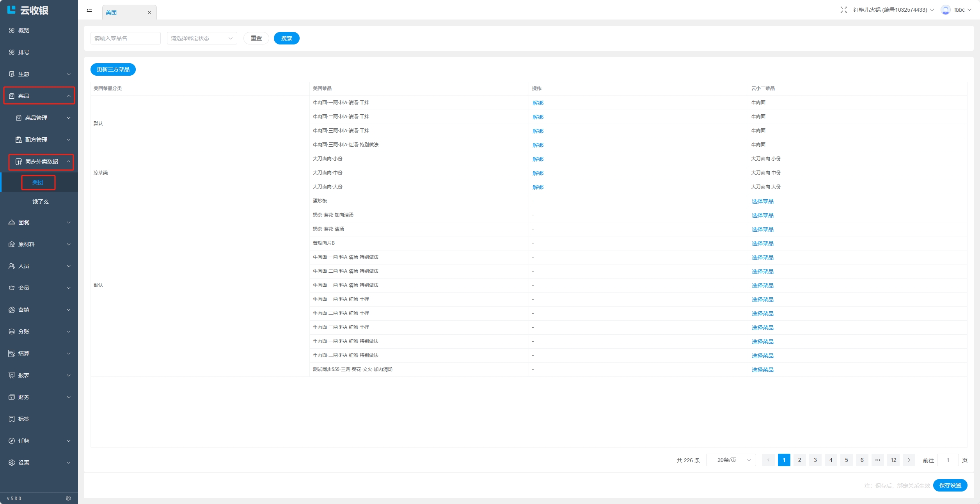The image size is (980, 504).
Task: Open the 标签 tags sidebar item
Action: (x=23, y=419)
